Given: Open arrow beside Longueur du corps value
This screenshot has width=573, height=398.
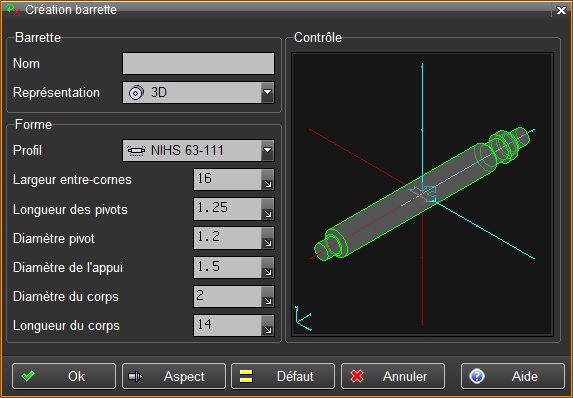Looking at the screenshot, I should [268, 326].
